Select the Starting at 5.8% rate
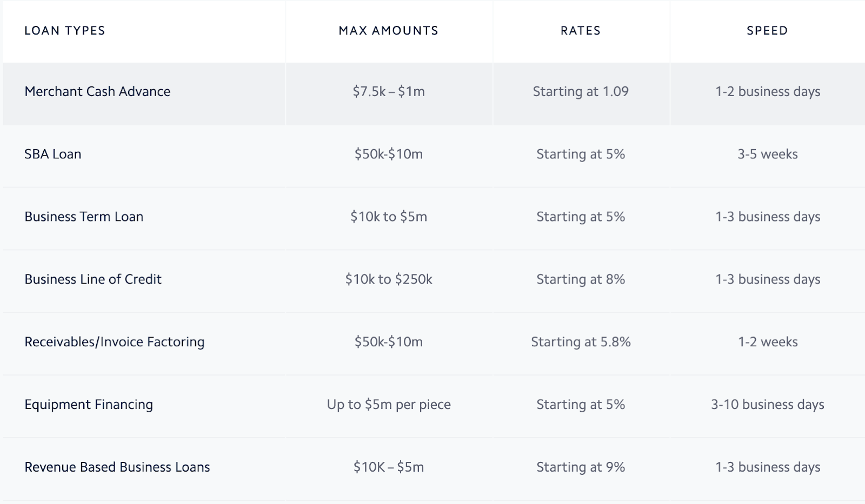865x504 pixels. pyautogui.click(x=581, y=342)
